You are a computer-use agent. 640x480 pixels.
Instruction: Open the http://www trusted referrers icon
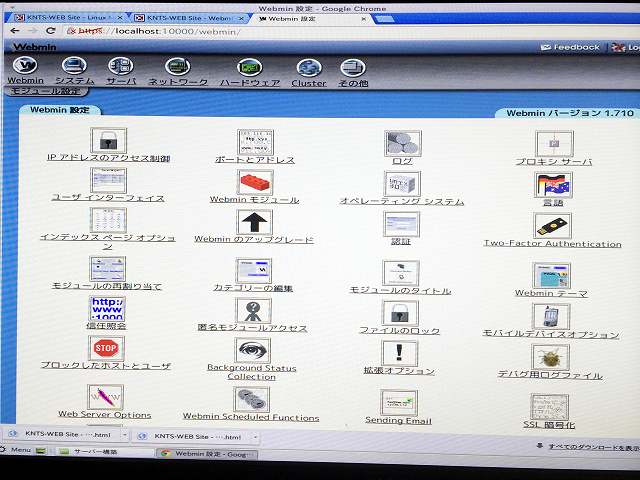coord(107,309)
